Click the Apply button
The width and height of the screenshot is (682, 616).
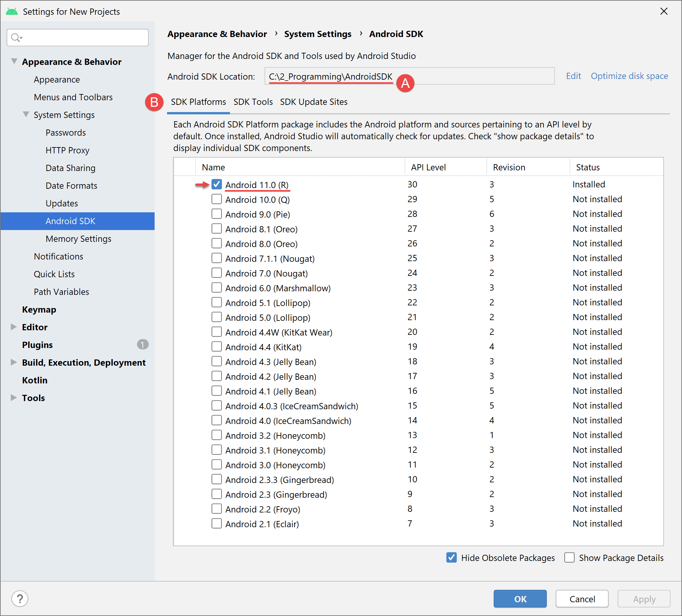pyautogui.click(x=644, y=599)
